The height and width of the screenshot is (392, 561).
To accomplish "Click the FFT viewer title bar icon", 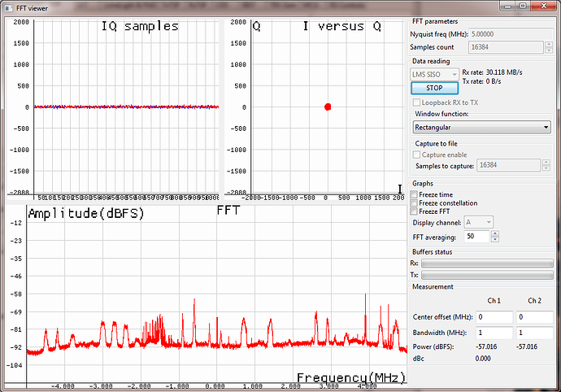I will (x=8, y=7).
